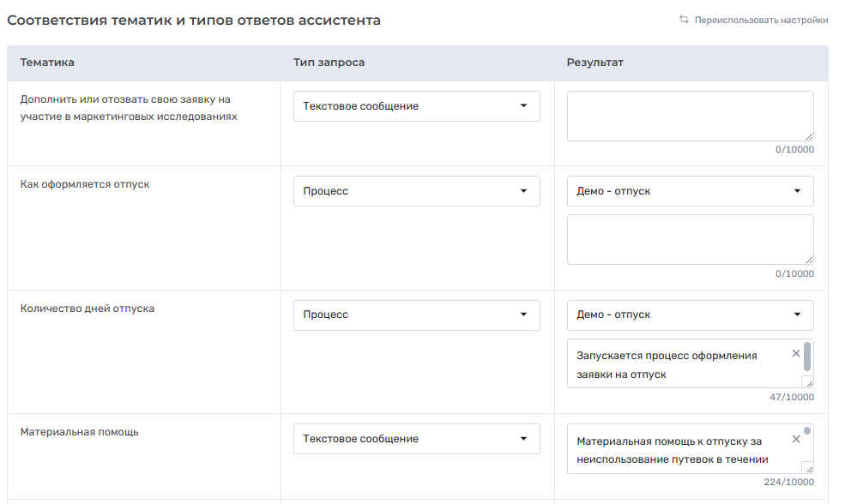Viewport: 851px width, 504px height.
Task: Click into Запускается процесс оформления text field
Action: click(684, 364)
